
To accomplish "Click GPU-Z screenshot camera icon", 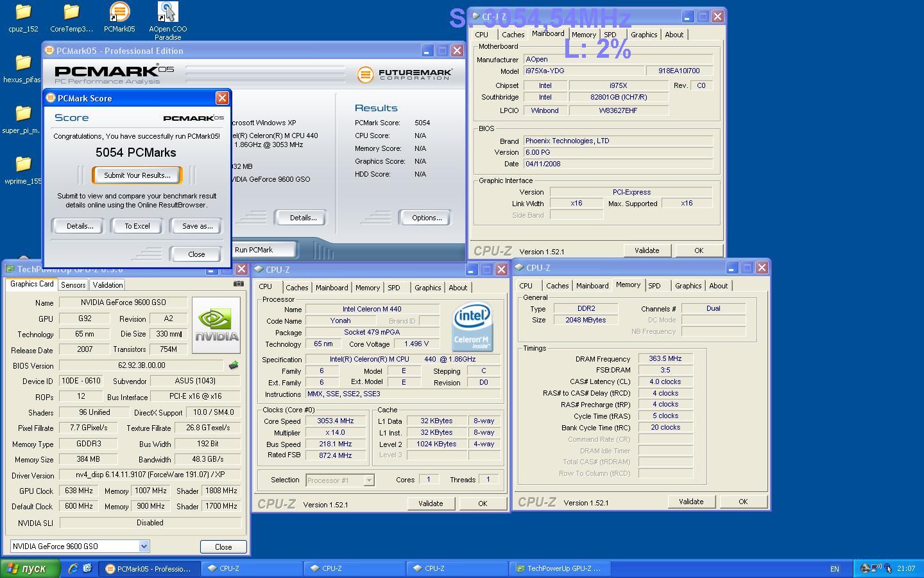I will [238, 283].
